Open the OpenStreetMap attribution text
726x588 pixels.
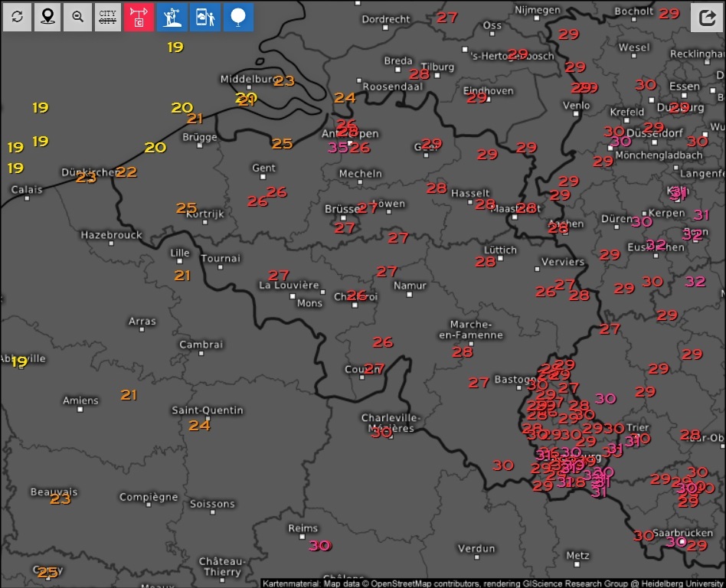click(x=492, y=584)
